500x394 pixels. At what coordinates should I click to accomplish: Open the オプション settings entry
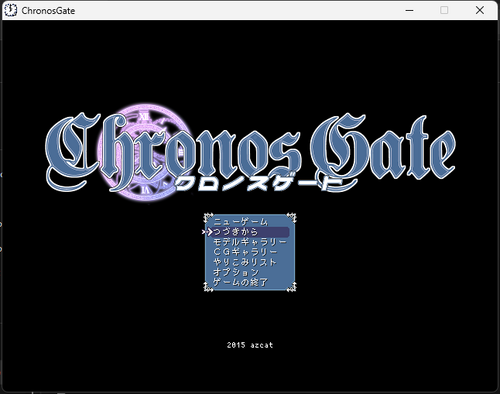click(x=236, y=272)
